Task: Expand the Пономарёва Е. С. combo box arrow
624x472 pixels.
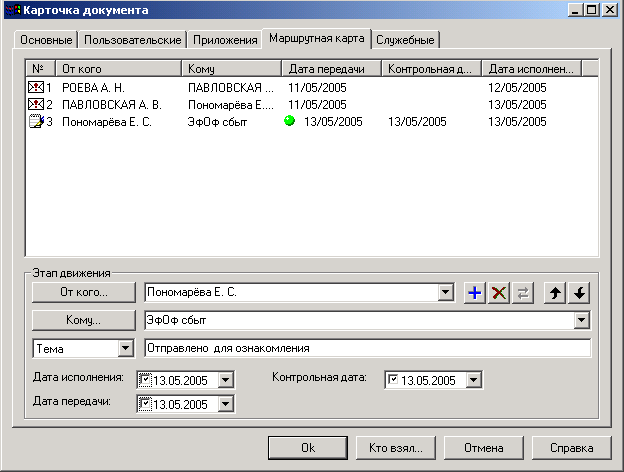Action: pos(446,293)
